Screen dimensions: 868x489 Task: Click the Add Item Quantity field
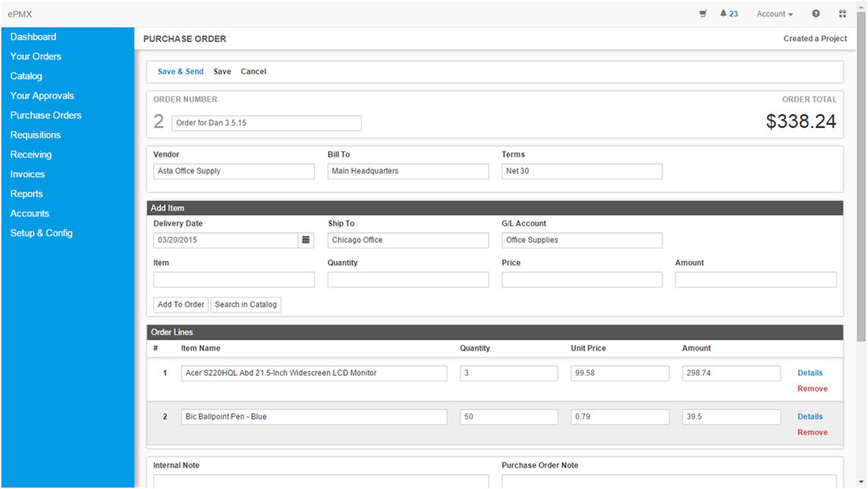[x=408, y=280]
